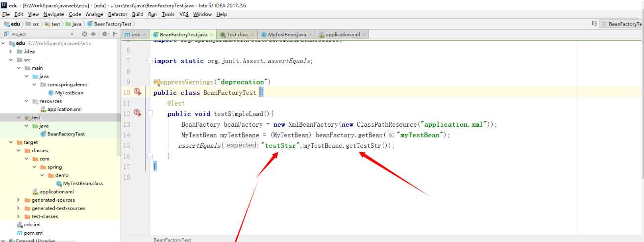Switch to the application.xml editor tab
Screen dimensions: 644x242
342,34
